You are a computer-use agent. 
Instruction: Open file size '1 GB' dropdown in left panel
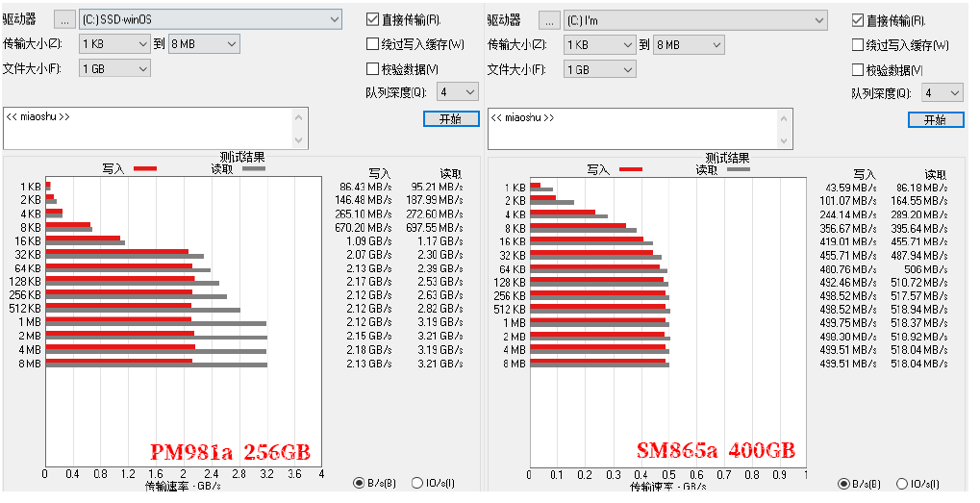[x=114, y=68]
